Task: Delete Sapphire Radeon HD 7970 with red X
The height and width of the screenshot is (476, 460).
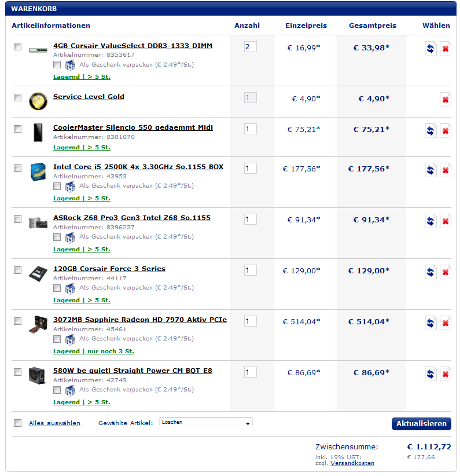Action: 446,323
